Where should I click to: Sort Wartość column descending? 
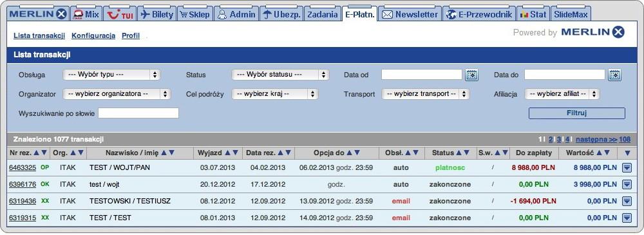607,153
